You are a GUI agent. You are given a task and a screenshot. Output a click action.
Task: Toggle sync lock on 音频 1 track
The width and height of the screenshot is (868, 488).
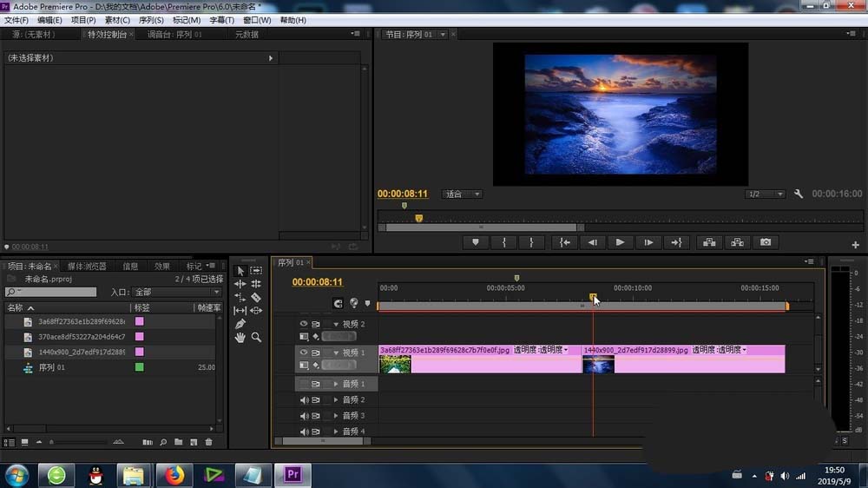[x=316, y=384]
